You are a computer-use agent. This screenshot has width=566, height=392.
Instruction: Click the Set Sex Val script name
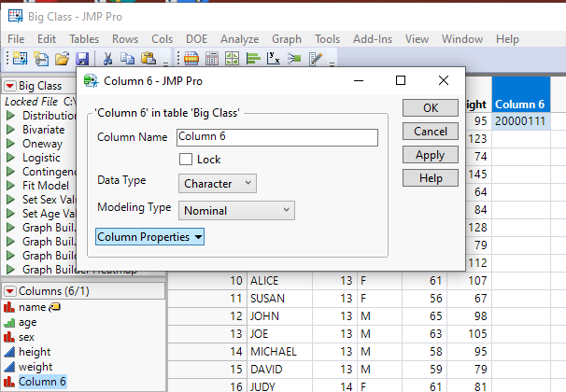point(49,200)
